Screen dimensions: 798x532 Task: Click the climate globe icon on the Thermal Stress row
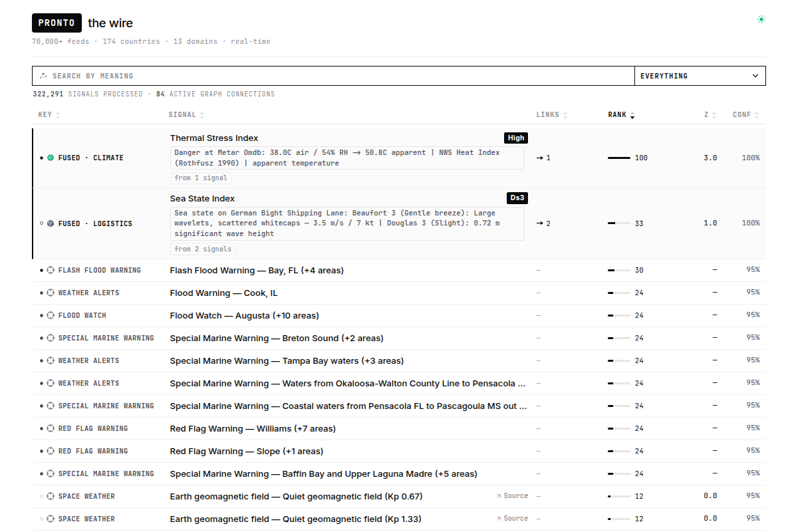51,158
